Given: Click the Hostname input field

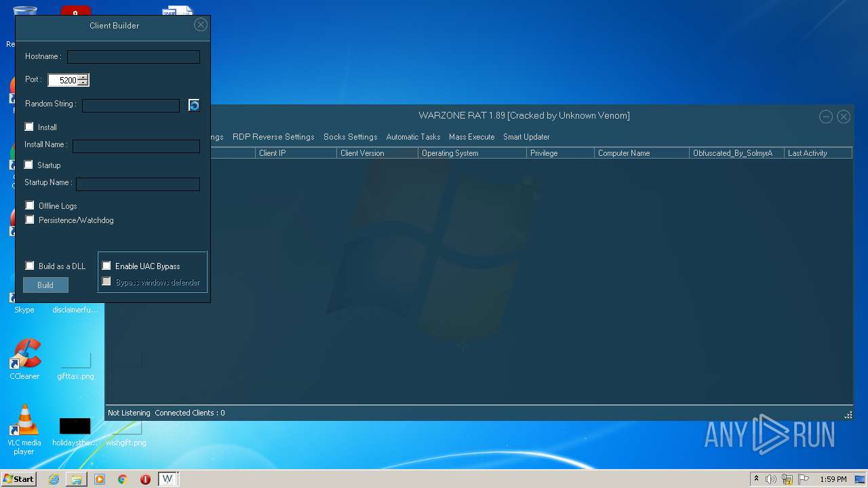Looking at the screenshot, I should click(x=134, y=57).
